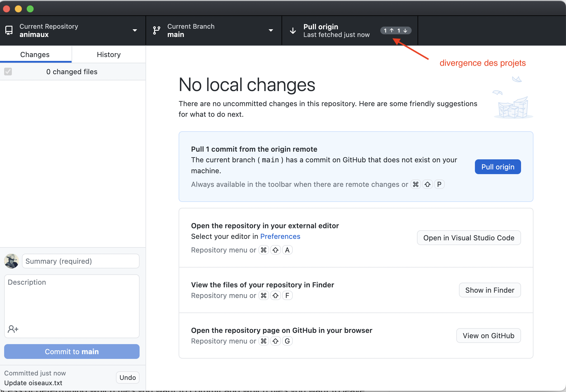Toggle the changed files select-all checkbox
The width and height of the screenshot is (566, 392).
tap(8, 72)
